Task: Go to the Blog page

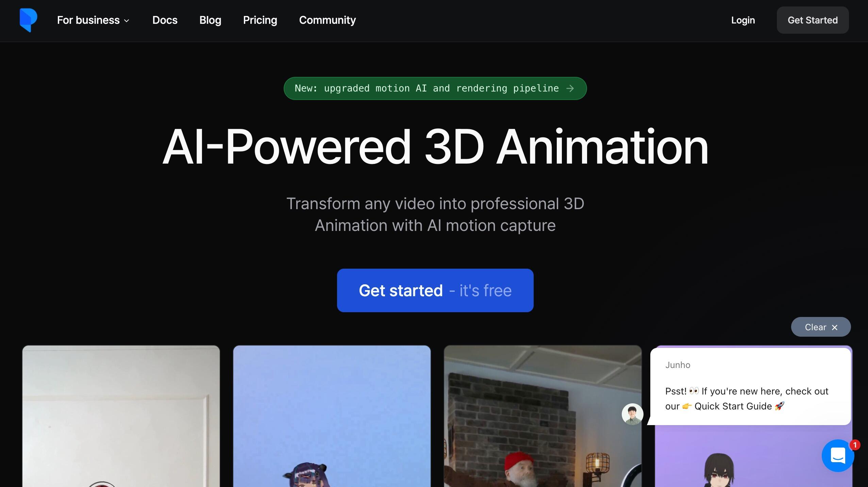Action: [210, 20]
